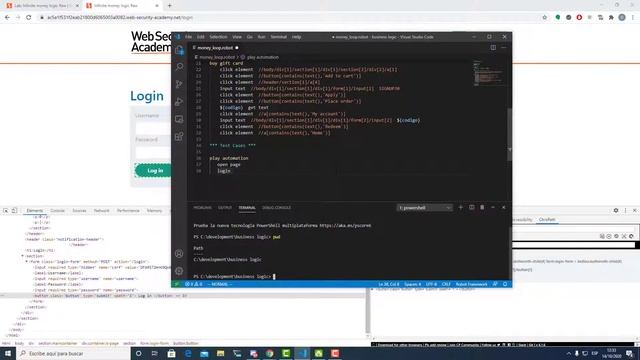Select button.button in the DevTools breadcrumb
The height and width of the screenshot is (360, 640).
(x=186, y=343)
